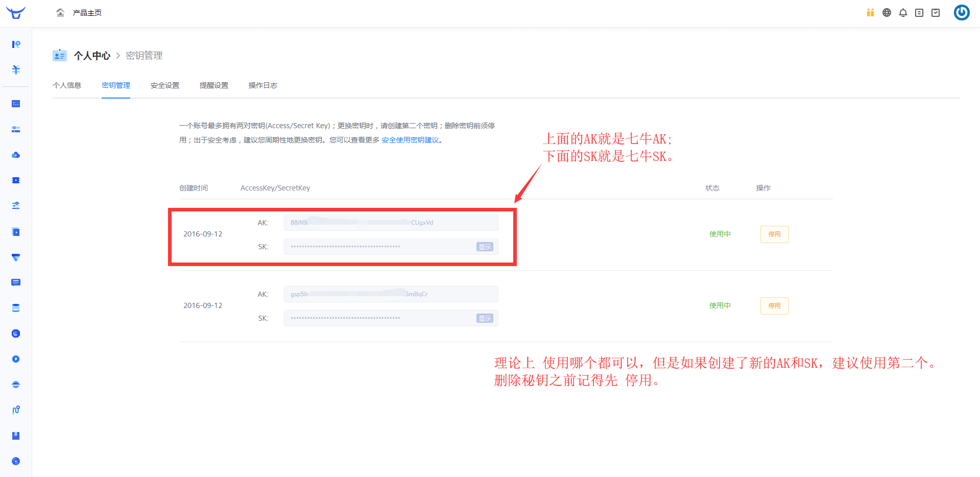980x477 pixels.
Task: Click the Qiniu bull logo
Action: pyautogui.click(x=16, y=13)
